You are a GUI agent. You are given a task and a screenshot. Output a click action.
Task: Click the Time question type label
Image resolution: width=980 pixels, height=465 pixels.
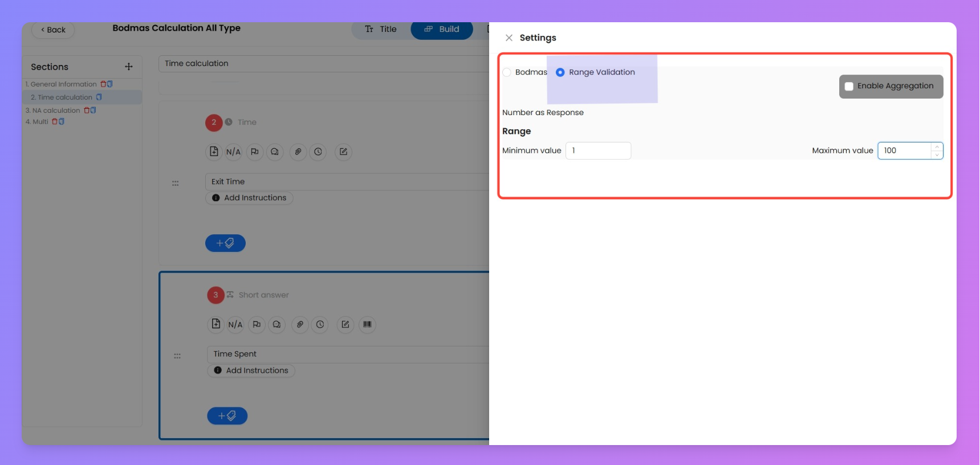pos(247,123)
